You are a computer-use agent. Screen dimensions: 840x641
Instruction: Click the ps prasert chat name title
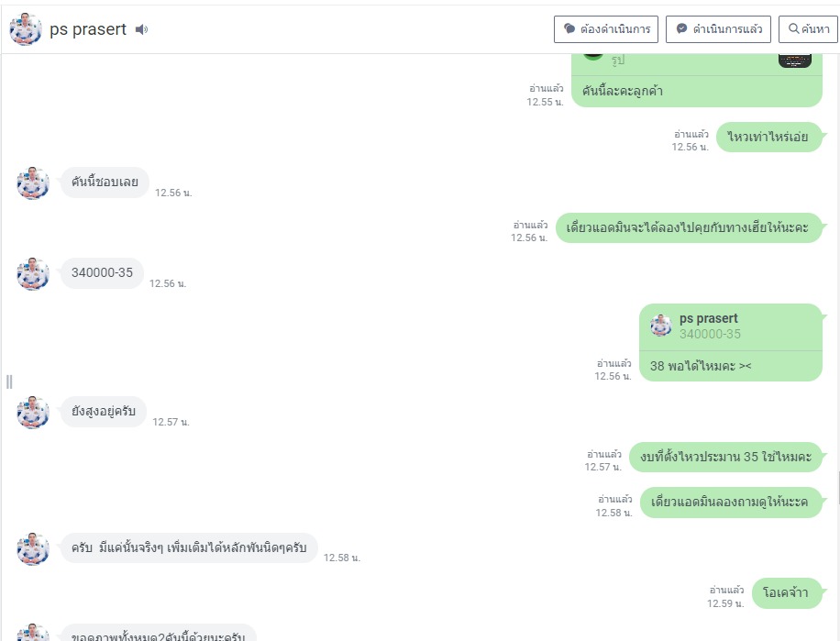(88, 29)
